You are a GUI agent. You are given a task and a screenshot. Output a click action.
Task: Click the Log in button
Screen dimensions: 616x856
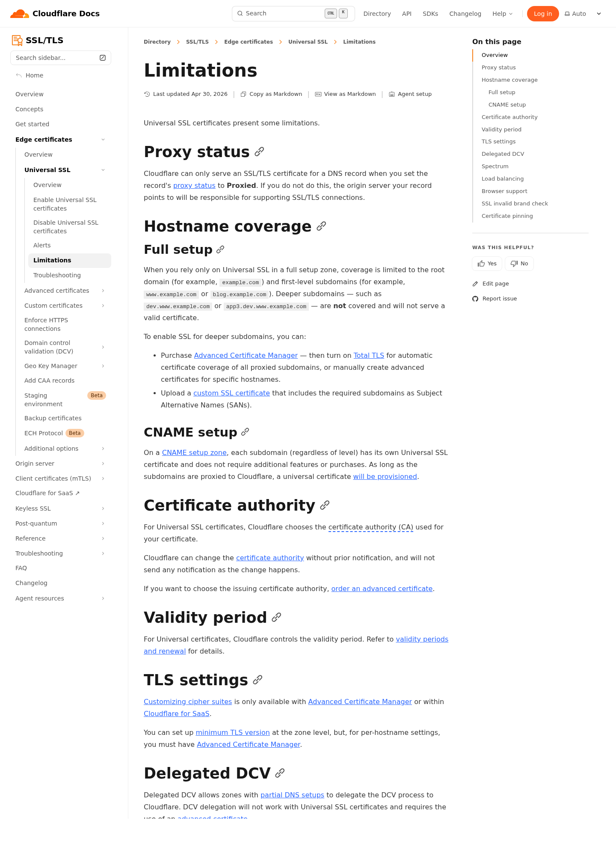point(543,14)
